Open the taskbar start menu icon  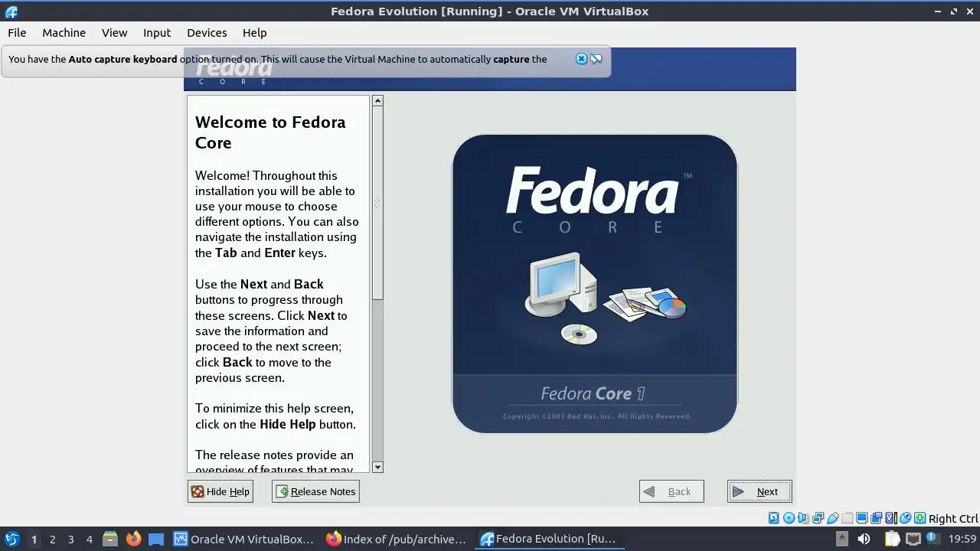[x=12, y=539]
